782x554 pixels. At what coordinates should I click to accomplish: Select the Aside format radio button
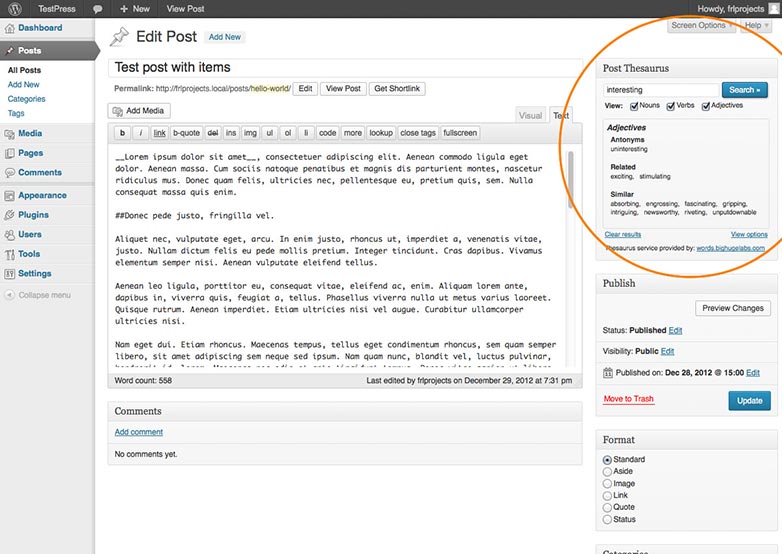pyautogui.click(x=607, y=471)
